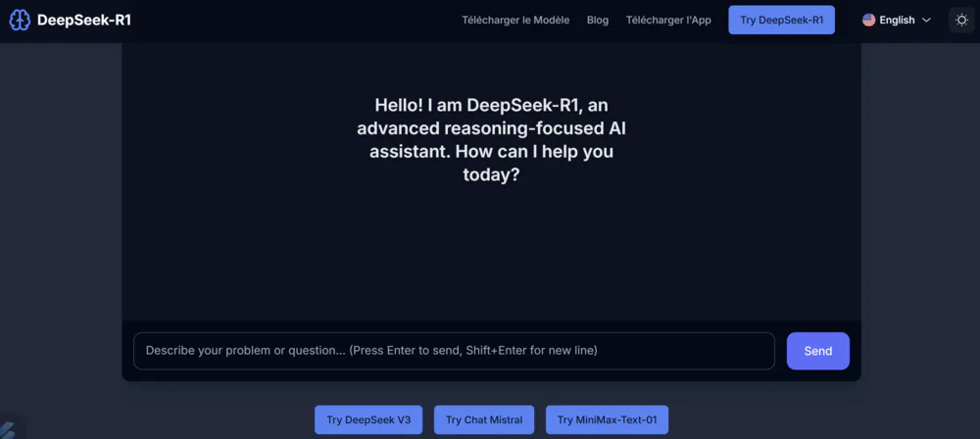Open Télécharger l'App menu item
Viewport: 980px width, 439px height.
coord(668,20)
